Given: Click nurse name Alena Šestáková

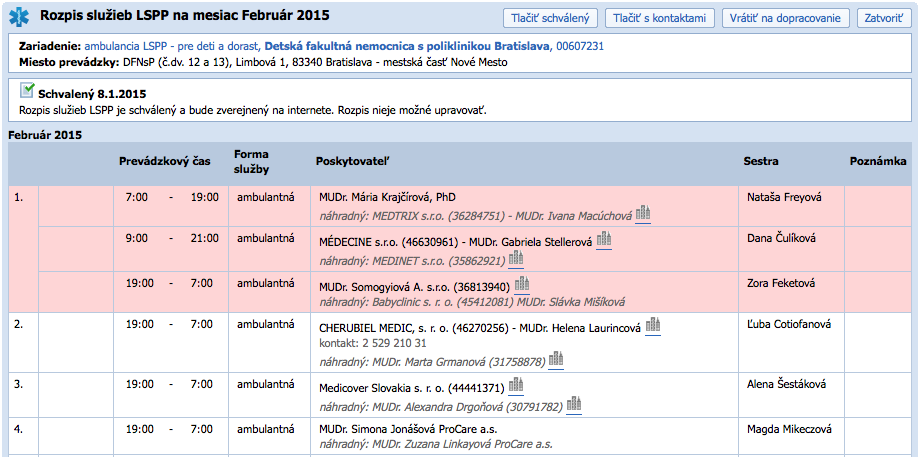Looking at the screenshot, I should (787, 385).
